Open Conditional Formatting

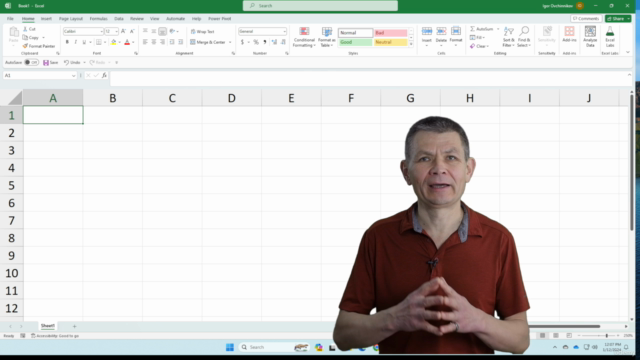[304, 37]
